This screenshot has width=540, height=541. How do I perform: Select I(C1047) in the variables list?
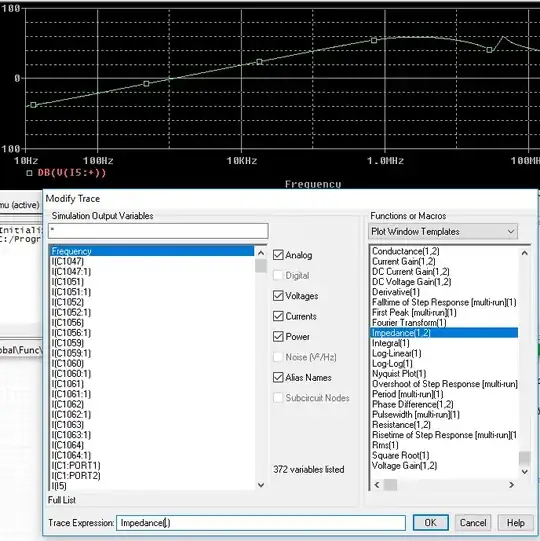68,261
